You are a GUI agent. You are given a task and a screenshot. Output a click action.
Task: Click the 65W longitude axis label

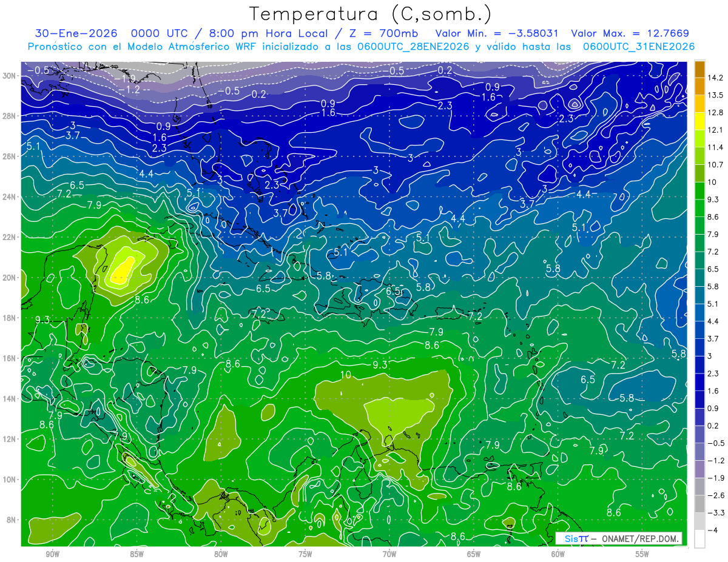474,554
